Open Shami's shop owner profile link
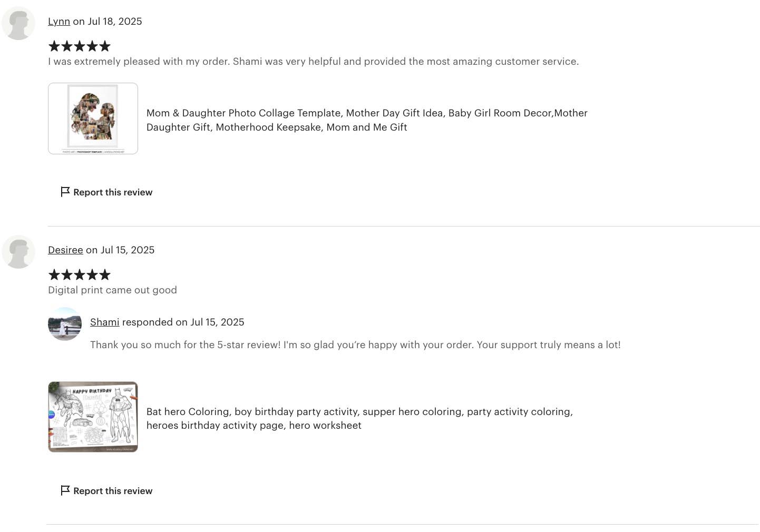This screenshot has height=532, width=760. pyautogui.click(x=104, y=322)
